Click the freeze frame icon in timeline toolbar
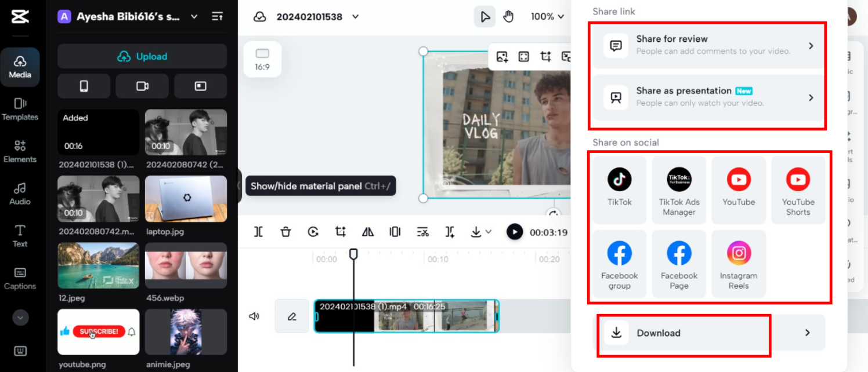 pyautogui.click(x=395, y=232)
